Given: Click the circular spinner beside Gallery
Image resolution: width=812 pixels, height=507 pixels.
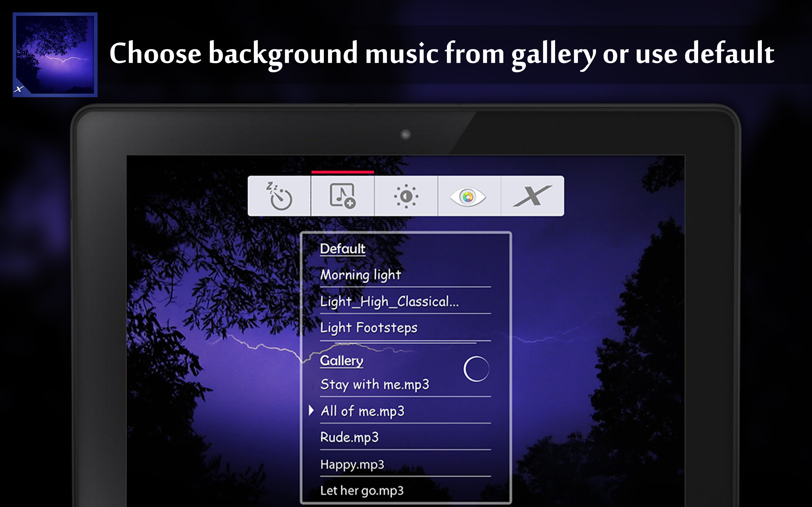Looking at the screenshot, I should 476,369.
